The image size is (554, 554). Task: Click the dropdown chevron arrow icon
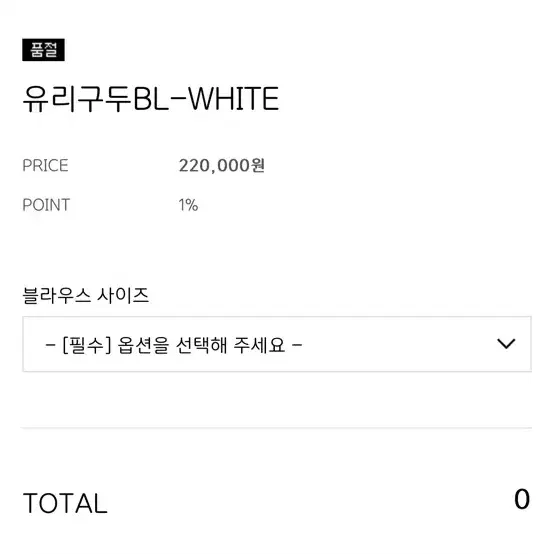pos(506,344)
